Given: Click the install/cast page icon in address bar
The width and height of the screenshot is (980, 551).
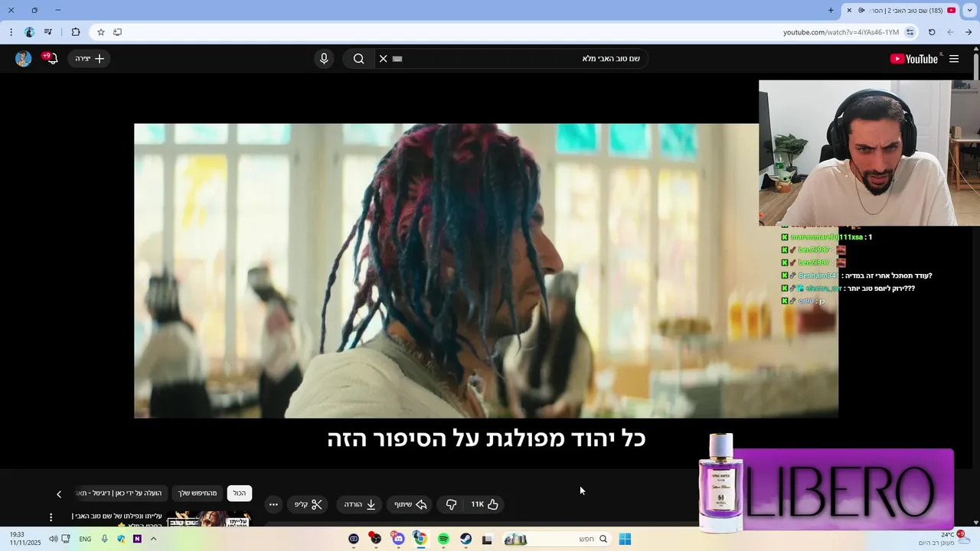Looking at the screenshot, I should tap(117, 32).
